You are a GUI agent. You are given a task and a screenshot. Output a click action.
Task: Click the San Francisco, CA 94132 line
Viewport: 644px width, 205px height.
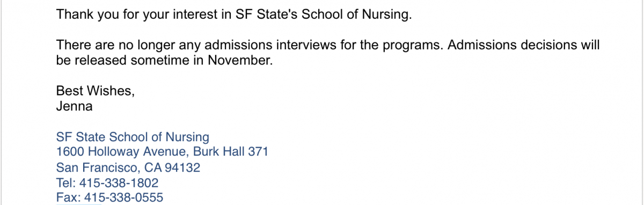(x=128, y=167)
